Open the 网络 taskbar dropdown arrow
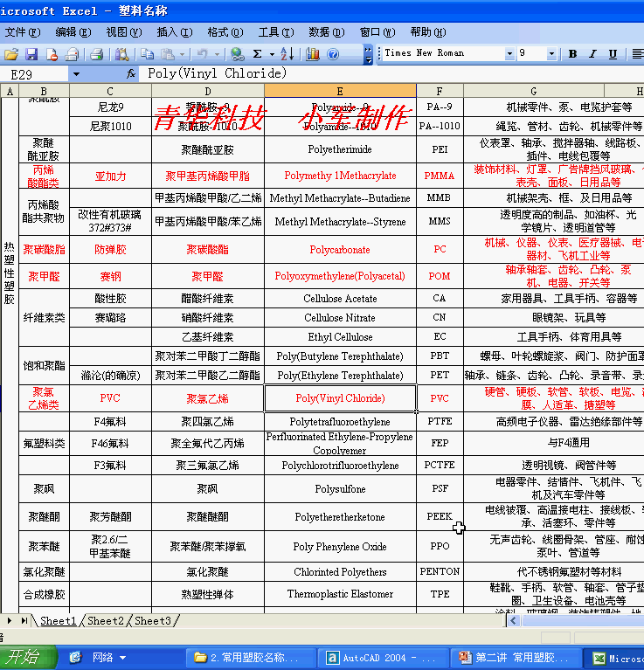 pyautogui.click(x=122, y=657)
